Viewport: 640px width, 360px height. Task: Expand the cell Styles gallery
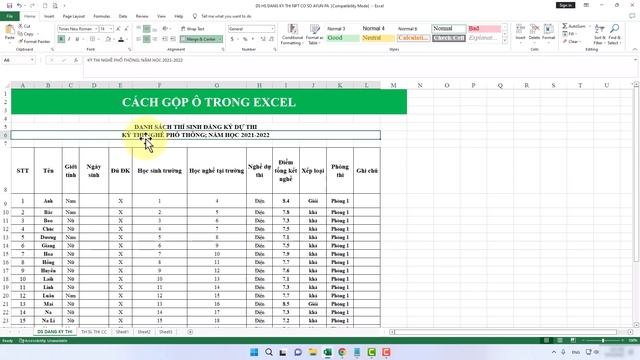(505, 41)
